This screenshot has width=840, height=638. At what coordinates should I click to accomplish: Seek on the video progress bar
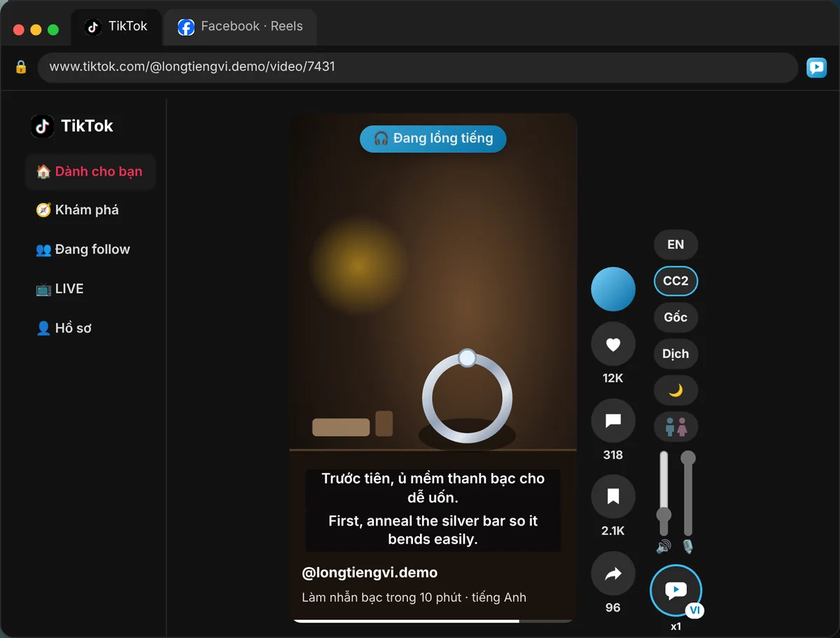[x=433, y=621]
